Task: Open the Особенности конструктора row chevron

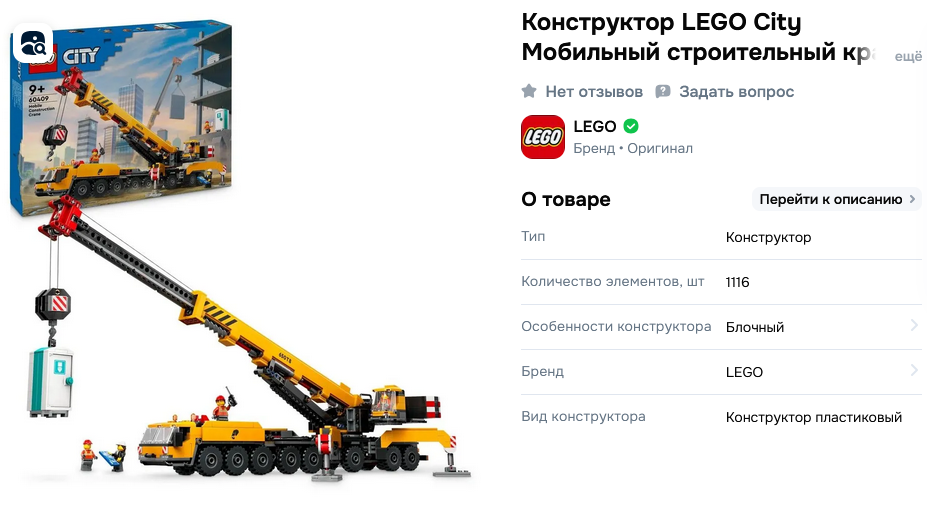Action: tap(914, 326)
